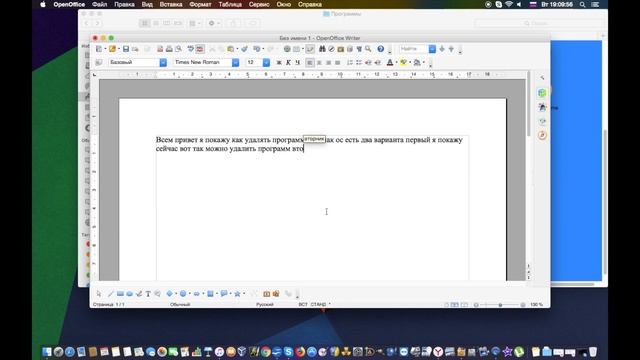Image resolution: width=640 pixels, height=360 pixels.
Task: Click the horizontal ruler above the page
Action: (312, 75)
